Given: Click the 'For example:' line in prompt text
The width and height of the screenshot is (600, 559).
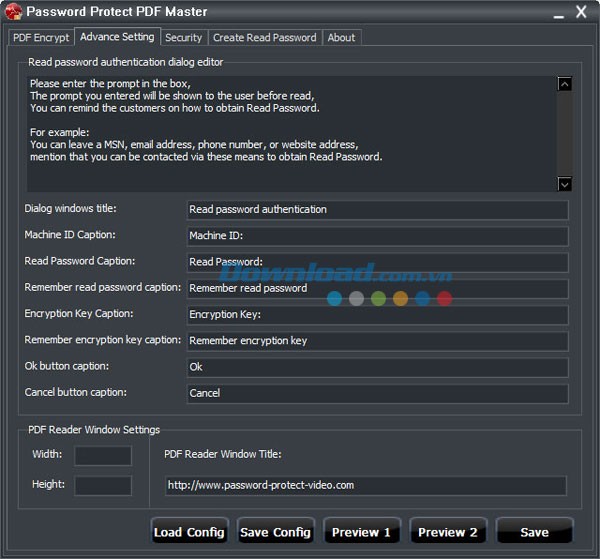Looking at the screenshot, I should click(59, 132).
